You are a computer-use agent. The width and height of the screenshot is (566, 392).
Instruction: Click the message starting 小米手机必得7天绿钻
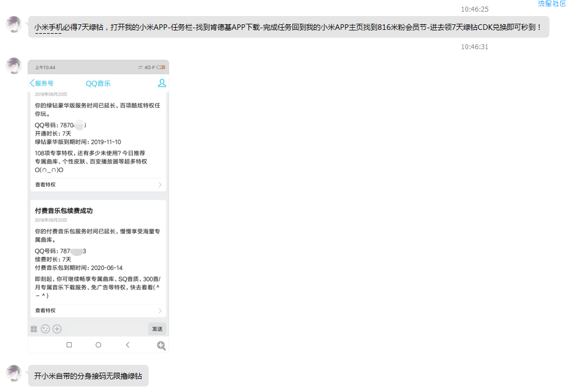289,27
